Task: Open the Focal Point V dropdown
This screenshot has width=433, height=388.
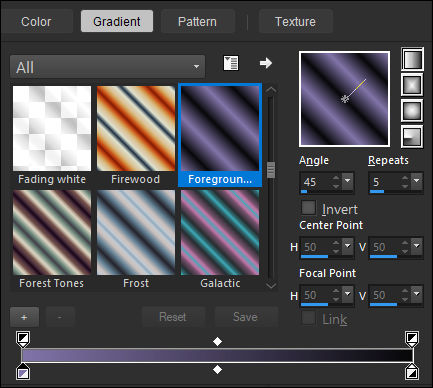Action: [417, 294]
